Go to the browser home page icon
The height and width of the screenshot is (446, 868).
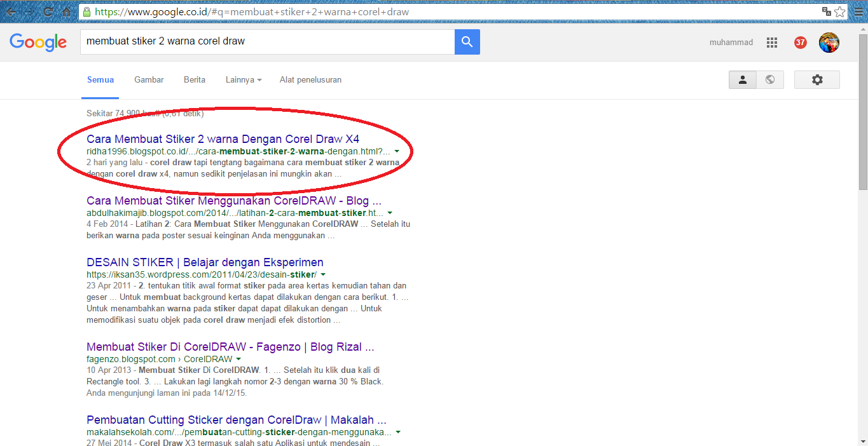[66, 11]
